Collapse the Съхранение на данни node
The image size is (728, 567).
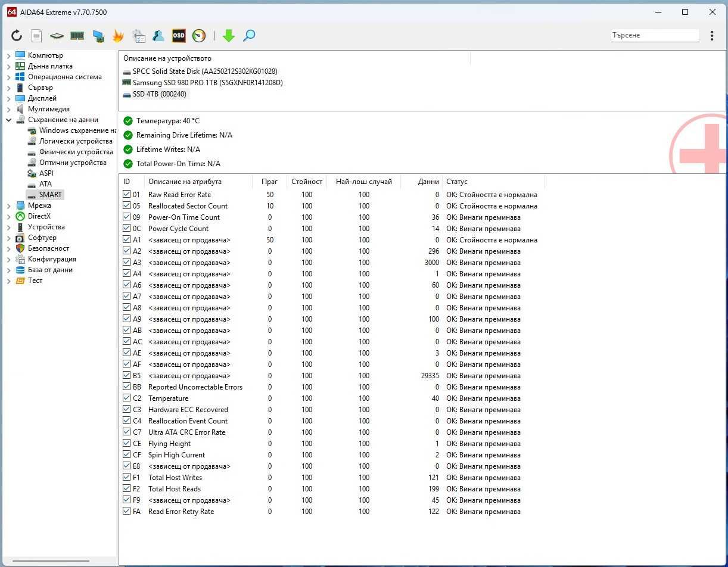point(8,120)
